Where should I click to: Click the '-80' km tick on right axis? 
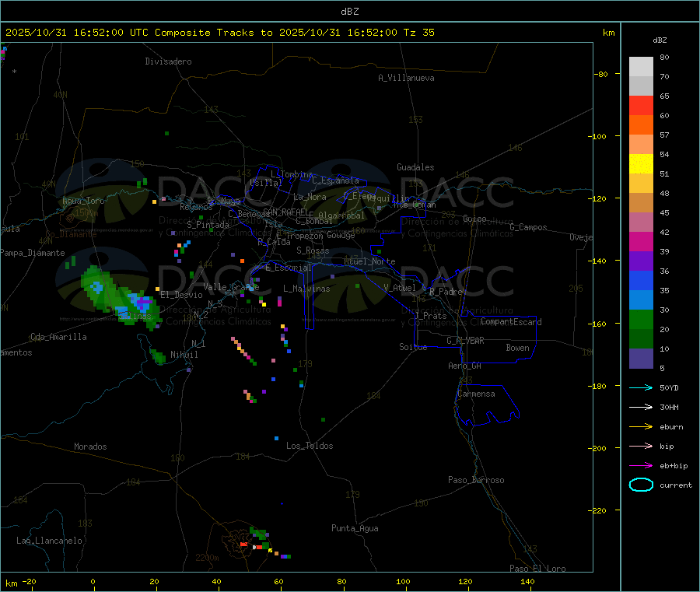[602, 74]
